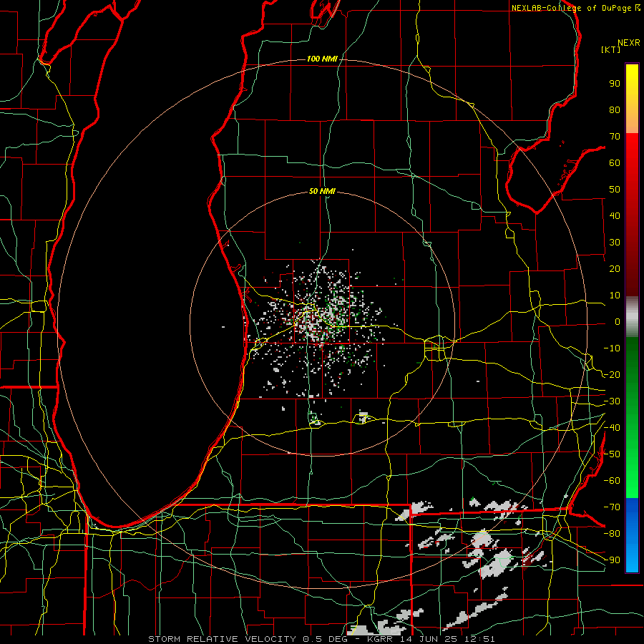Viewport: 644px width, 644px height.
Task: Click the 80 value on the scale
Action: (x=615, y=110)
